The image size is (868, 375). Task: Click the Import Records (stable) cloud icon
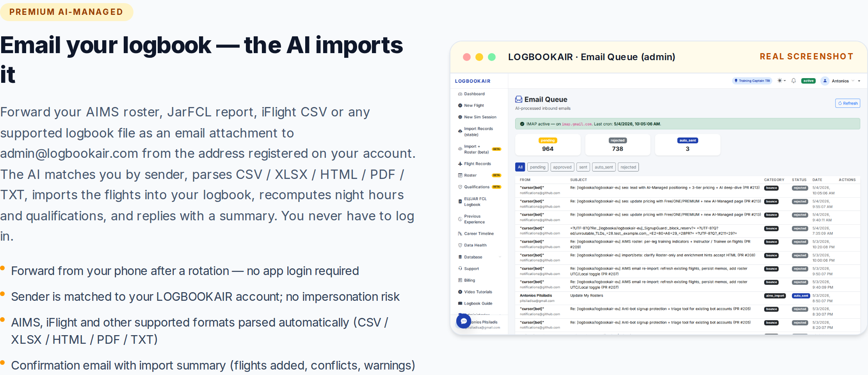pos(460,132)
